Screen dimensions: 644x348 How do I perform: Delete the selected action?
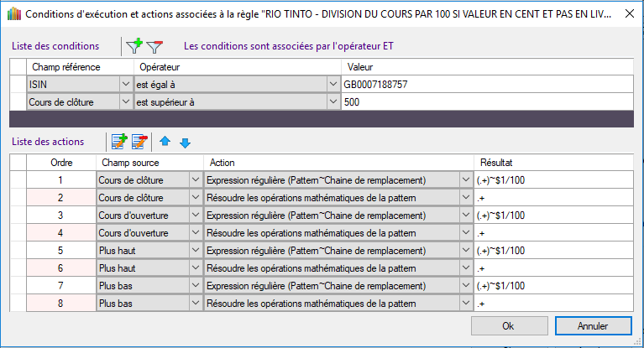[139, 142]
